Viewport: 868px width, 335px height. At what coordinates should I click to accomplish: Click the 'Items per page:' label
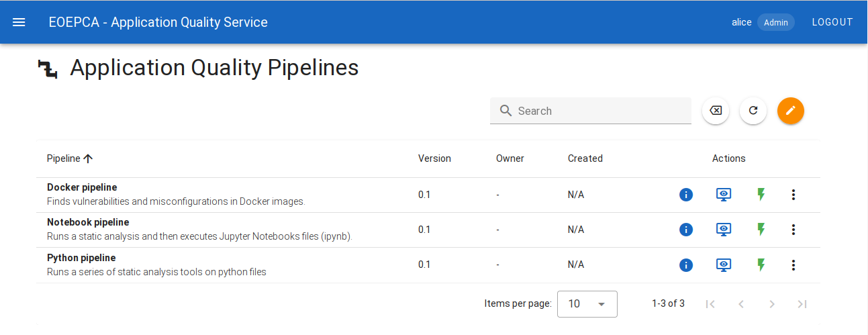pos(518,303)
